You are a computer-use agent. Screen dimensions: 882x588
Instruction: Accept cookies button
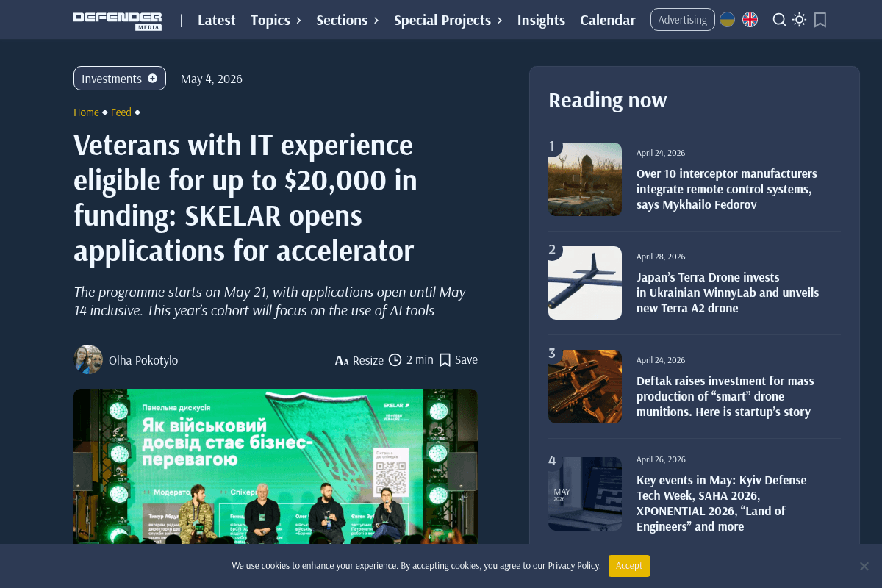click(x=629, y=566)
